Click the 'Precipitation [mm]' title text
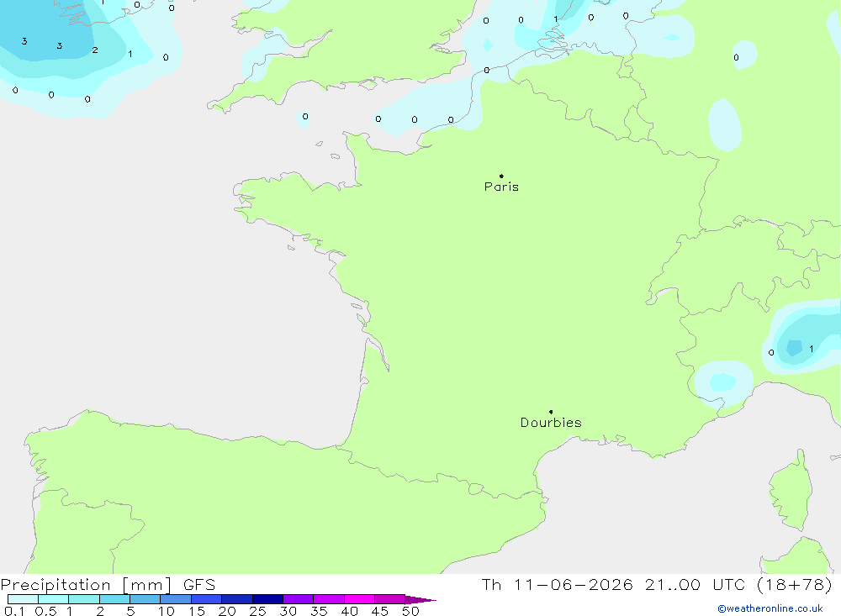This screenshot has width=841, height=616. (86, 585)
